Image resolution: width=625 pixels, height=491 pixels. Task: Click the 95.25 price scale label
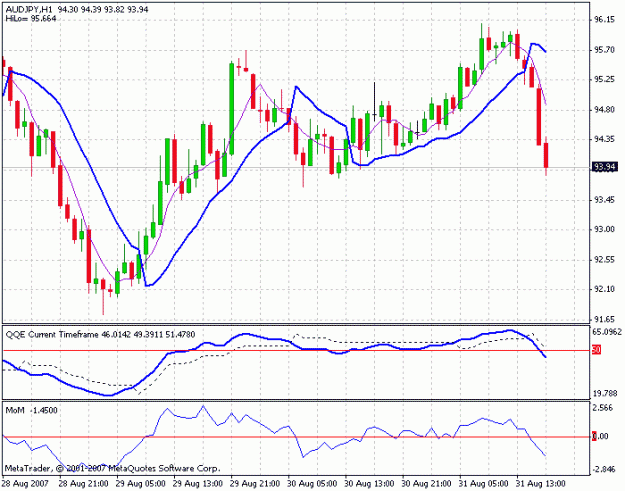(x=604, y=80)
